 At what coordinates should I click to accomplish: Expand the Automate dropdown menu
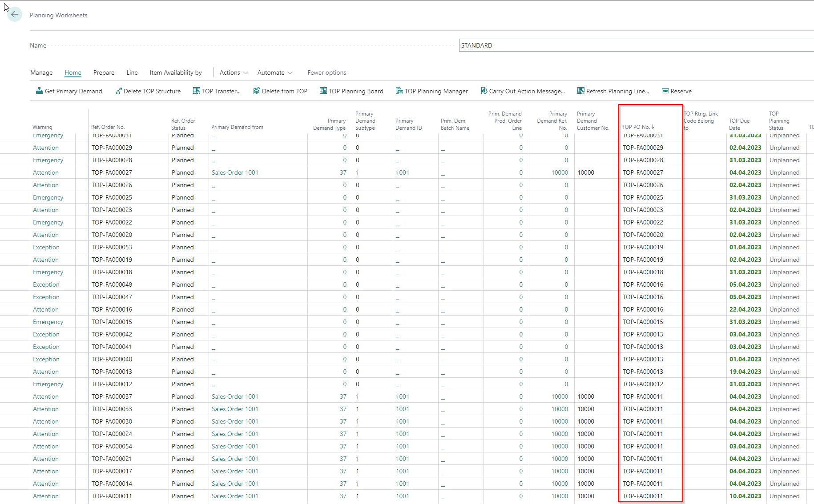coord(274,72)
